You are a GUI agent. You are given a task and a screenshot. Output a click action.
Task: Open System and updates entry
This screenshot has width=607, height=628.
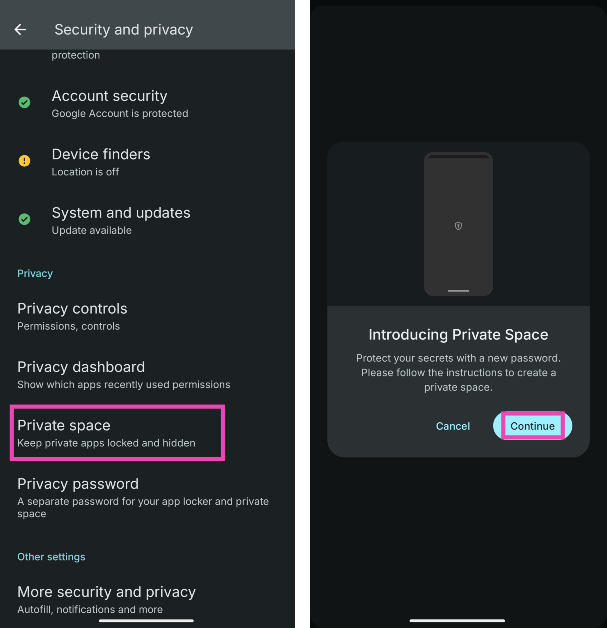coord(120,219)
